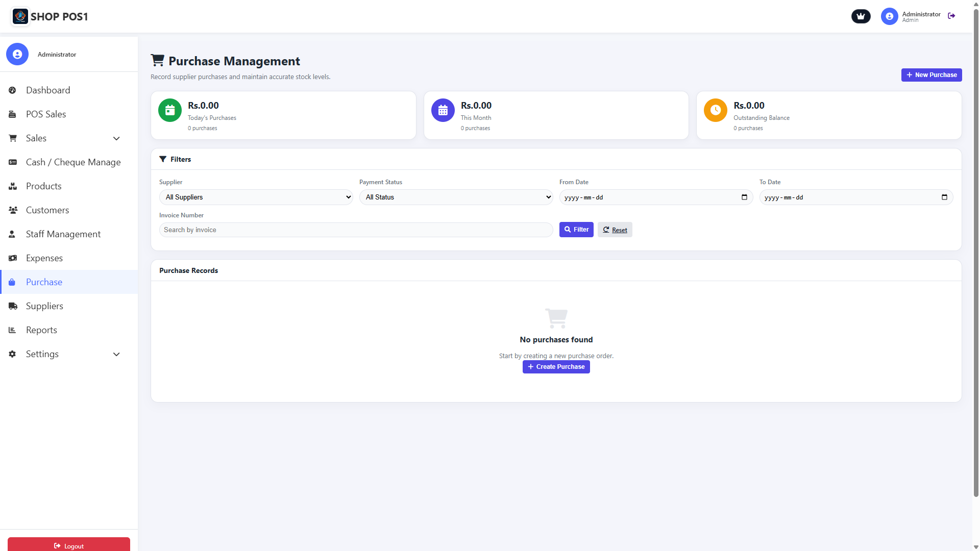The width and height of the screenshot is (980, 551).
Task: Open the Suppliers sidebar menu item
Action: point(44,306)
